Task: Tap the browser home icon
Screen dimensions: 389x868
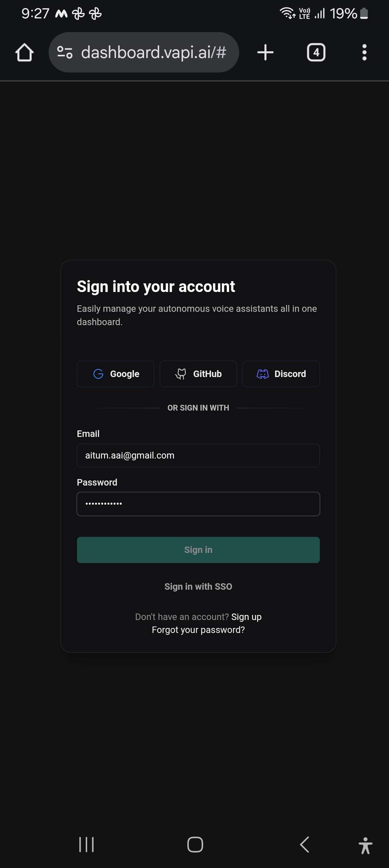Action: (24, 53)
